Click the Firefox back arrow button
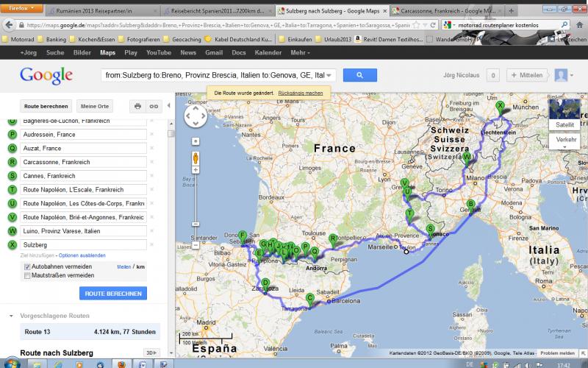Screen dimensions: 588x368 [x=9, y=25]
